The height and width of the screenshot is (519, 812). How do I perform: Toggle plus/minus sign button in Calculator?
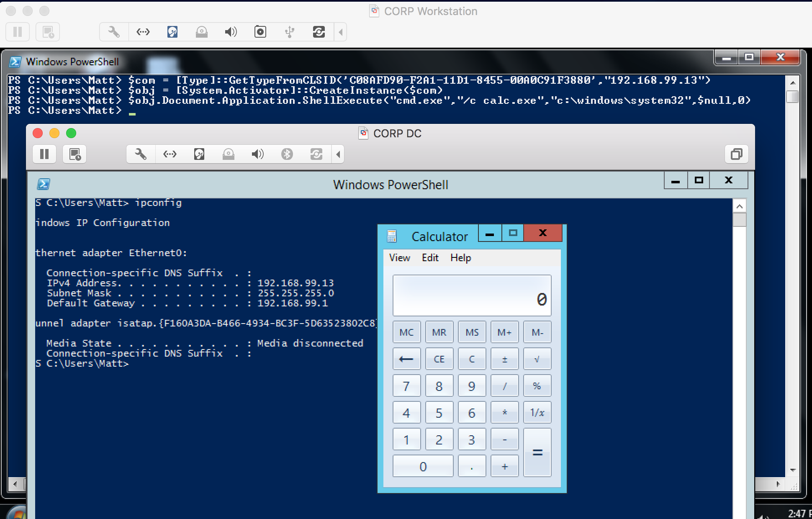(504, 359)
